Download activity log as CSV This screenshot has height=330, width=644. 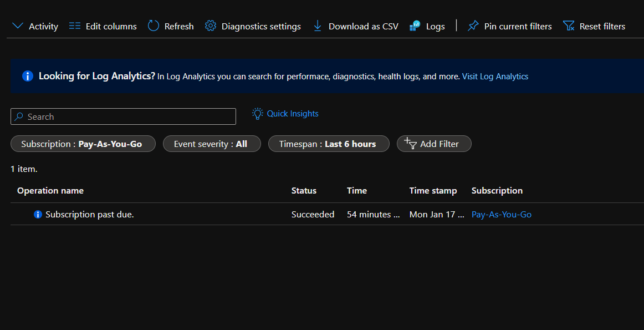(355, 26)
